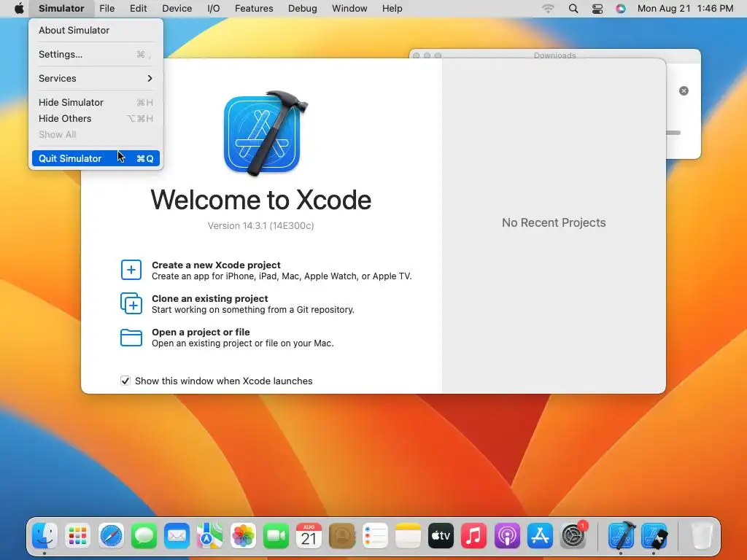Click Open a project or file
This screenshot has height=560, width=747.
point(201,332)
